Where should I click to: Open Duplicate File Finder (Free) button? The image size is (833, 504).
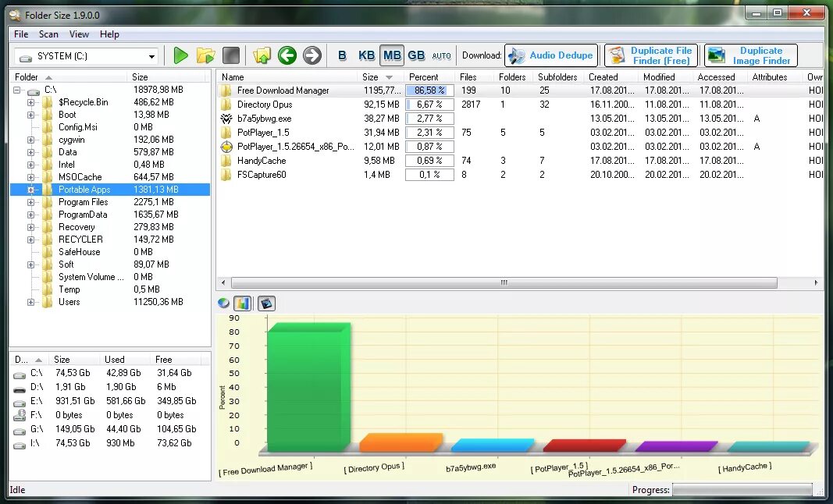pyautogui.click(x=651, y=55)
